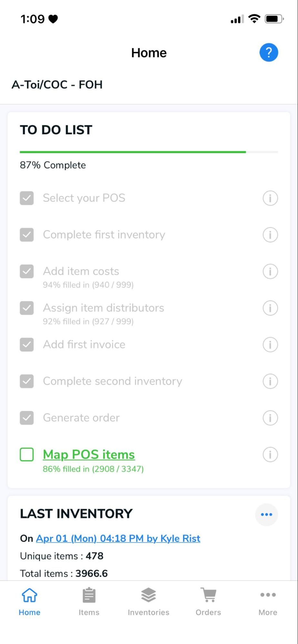This screenshot has height=644, width=298.
Task: Open Inventories from the bottom navigation
Action: coord(148,595)
